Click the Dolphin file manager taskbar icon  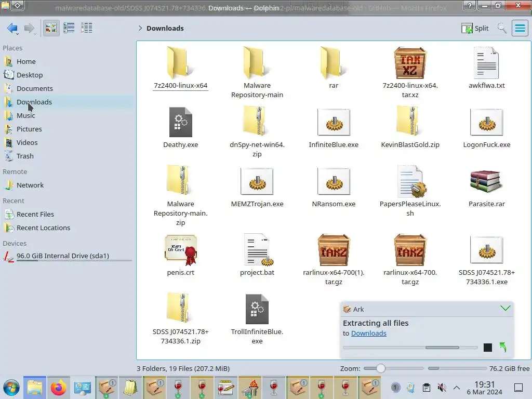click(x=35, y=388)
